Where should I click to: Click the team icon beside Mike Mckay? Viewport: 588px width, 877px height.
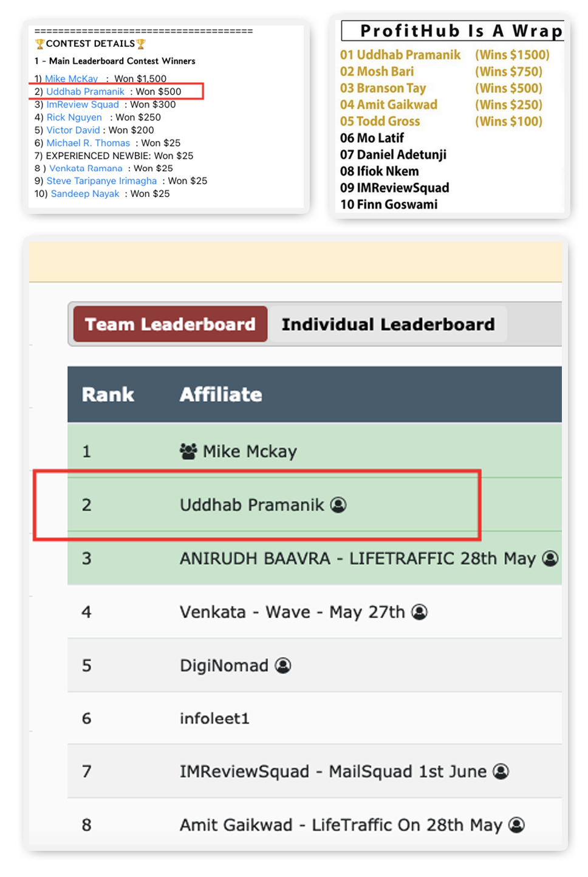[188, 451]
